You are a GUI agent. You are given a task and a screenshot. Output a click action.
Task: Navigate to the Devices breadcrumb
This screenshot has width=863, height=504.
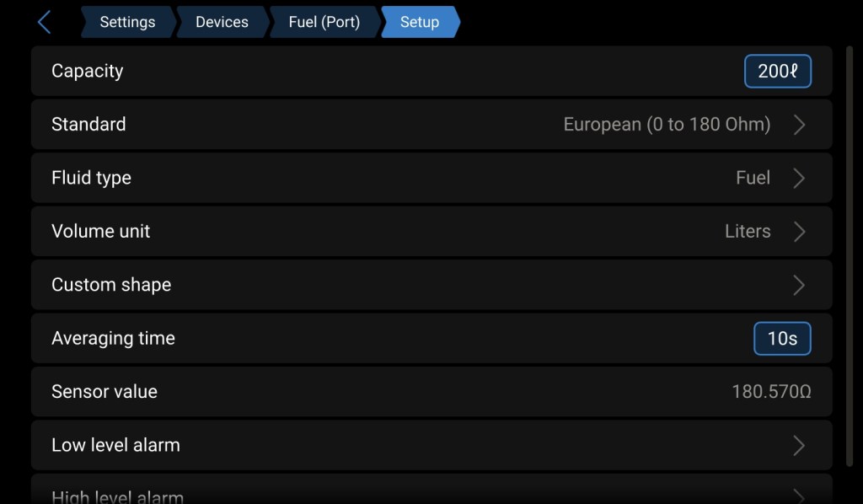[222, 22]
